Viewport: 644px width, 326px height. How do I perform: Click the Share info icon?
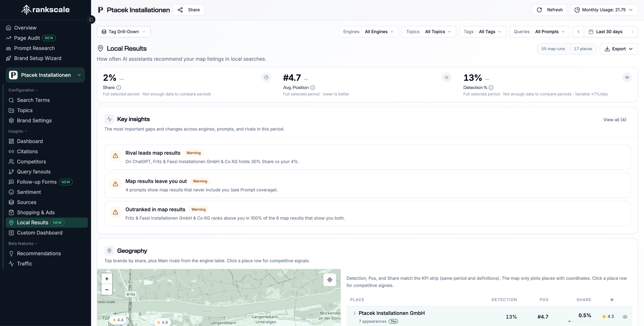[119, 88]
